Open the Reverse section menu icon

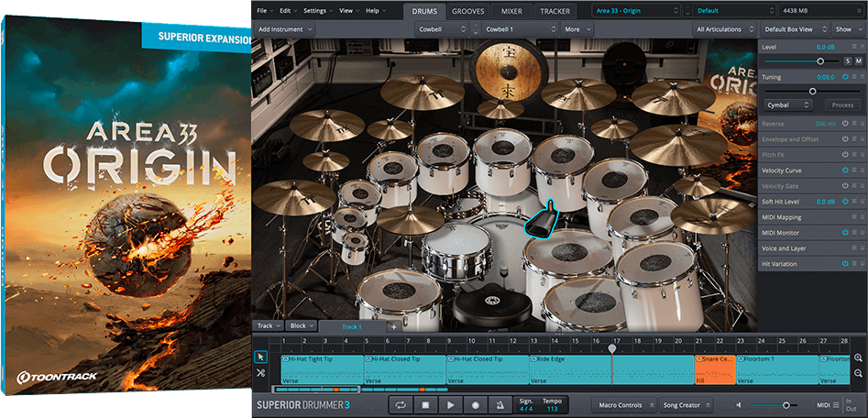[x=854, y=124]
